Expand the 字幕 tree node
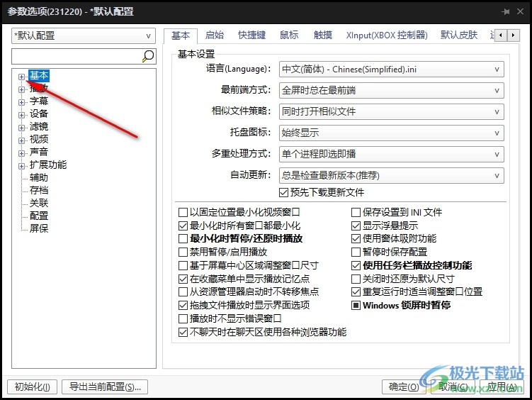 point(21,102)
